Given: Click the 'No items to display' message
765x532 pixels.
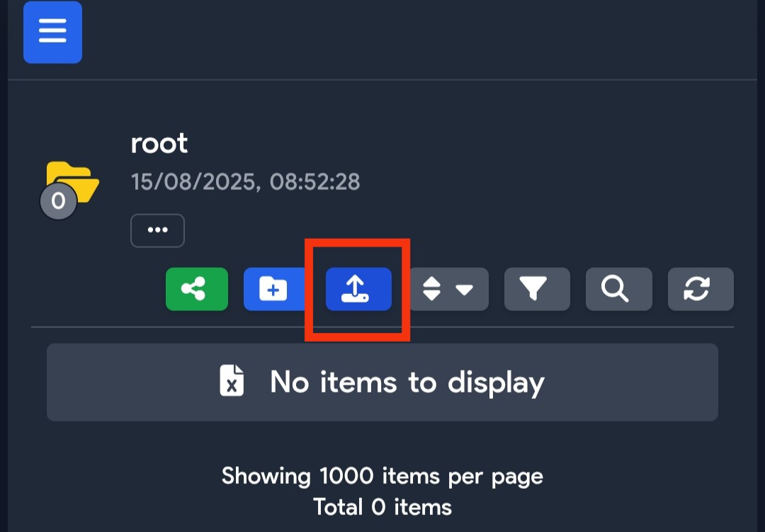Looking at the screenshot, I should [407, 382].
